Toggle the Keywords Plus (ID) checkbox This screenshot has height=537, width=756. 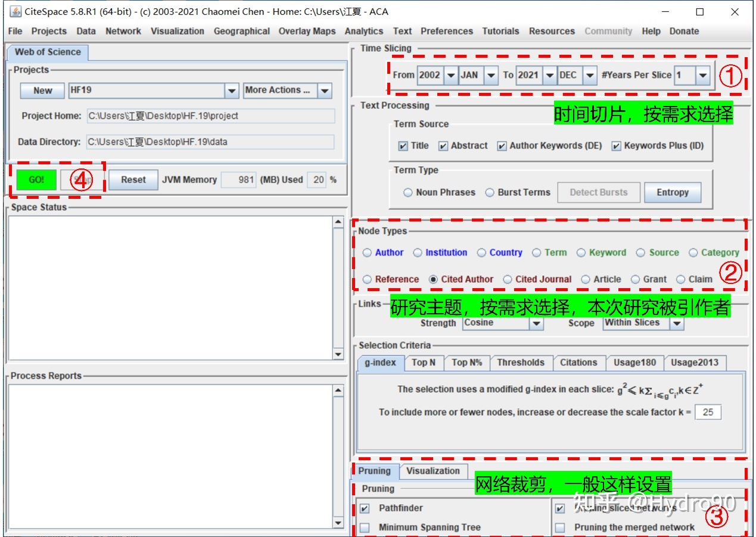[617, 146]
